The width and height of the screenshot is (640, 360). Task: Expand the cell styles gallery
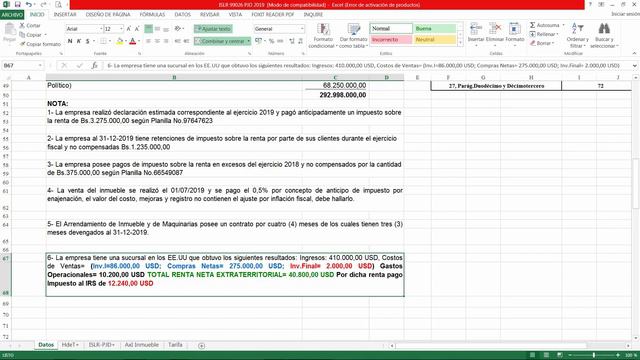(x=460, y=43)
